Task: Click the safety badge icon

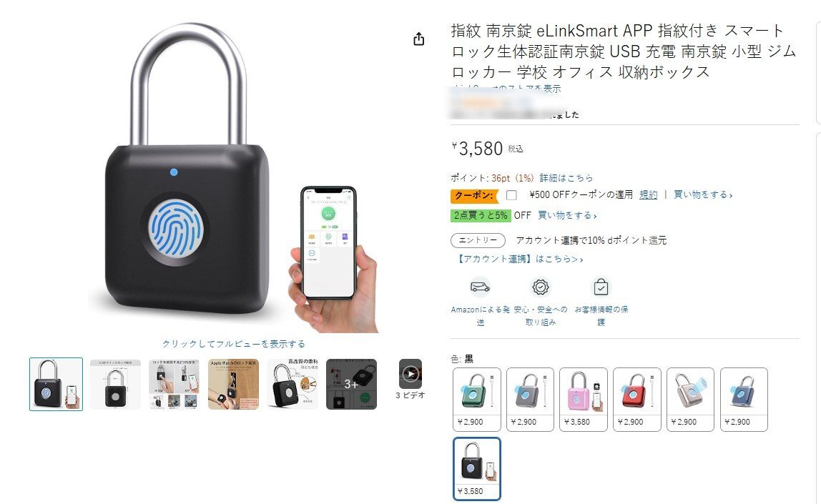Action: click(x=541, y=287)
